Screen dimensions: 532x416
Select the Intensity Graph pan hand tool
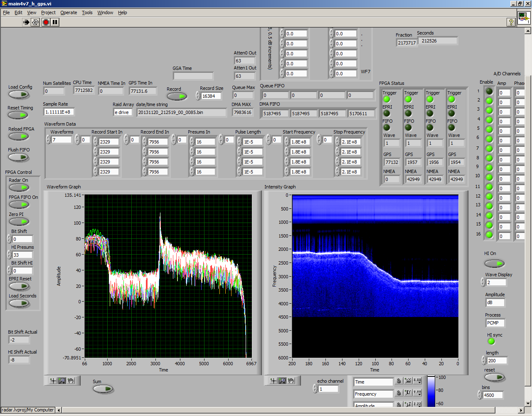click(x=291, y=381)
